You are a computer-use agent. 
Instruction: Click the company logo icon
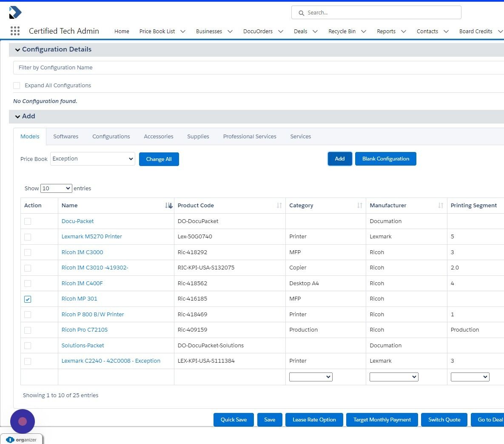pyautogui.click(x=15, y=12)
